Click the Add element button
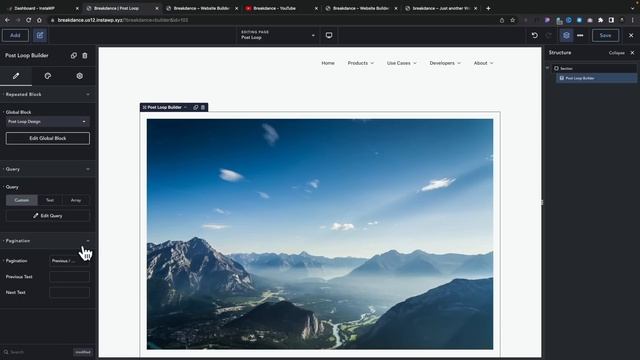640x360 pixels. [x=16, y=36]
